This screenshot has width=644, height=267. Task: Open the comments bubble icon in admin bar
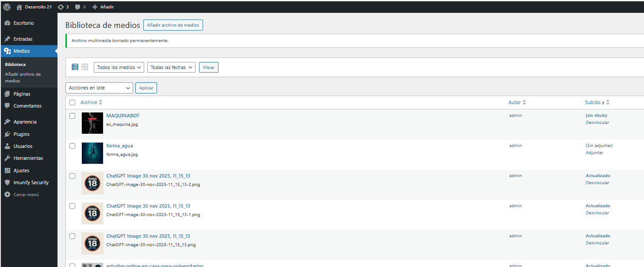pyautogui.click(x=78, y=7)
